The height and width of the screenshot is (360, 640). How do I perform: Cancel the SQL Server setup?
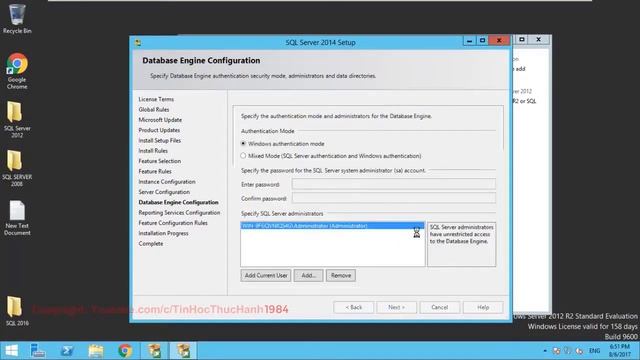click(x=440, y=307)
